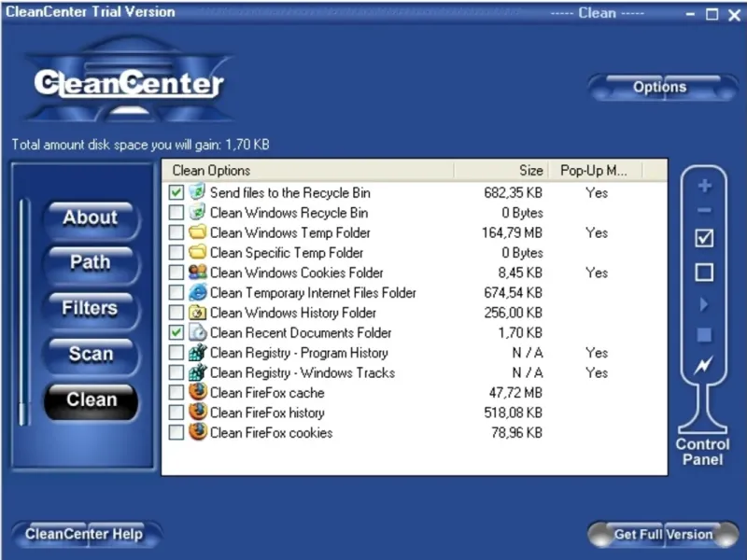Click Get Full Version
This screenshot has width=747, height=560.
pos(663,534)
